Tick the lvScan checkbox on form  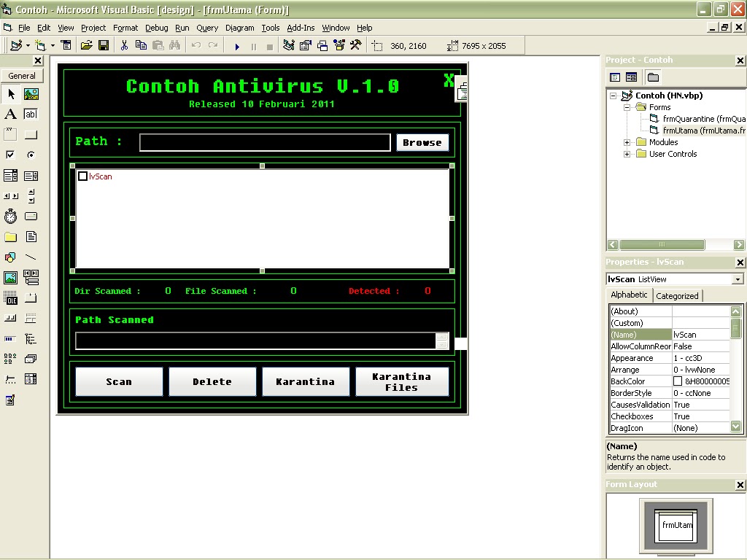pos(82,176)
